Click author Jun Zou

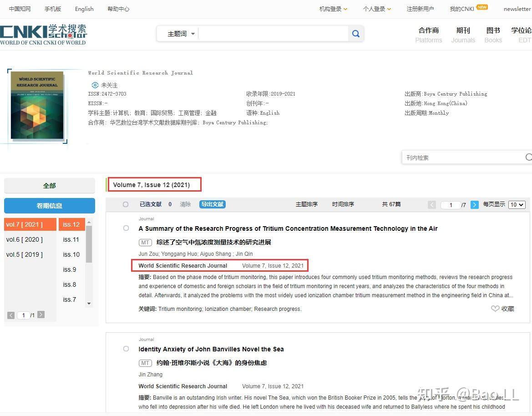(148, 254)
